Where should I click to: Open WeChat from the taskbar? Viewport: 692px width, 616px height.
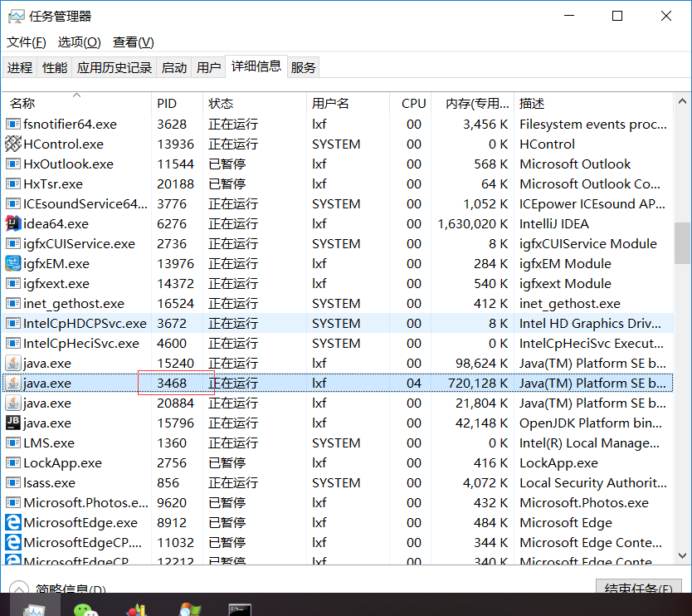[85, 610]
